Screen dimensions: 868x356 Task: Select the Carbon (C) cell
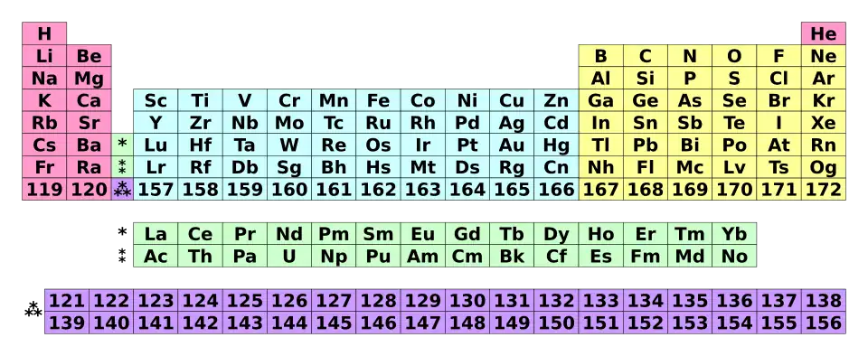pos(646,56)
